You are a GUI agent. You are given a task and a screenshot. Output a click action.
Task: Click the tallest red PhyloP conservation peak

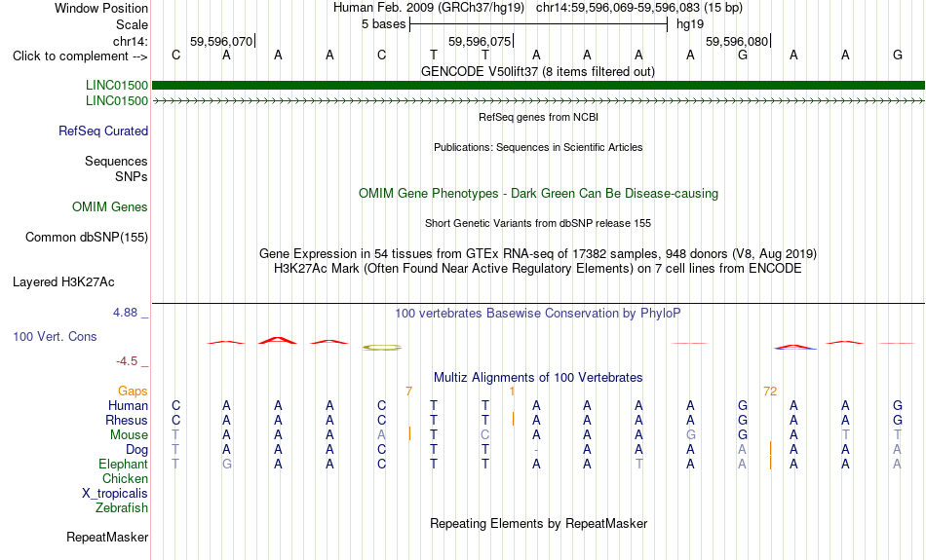[278, 340]
